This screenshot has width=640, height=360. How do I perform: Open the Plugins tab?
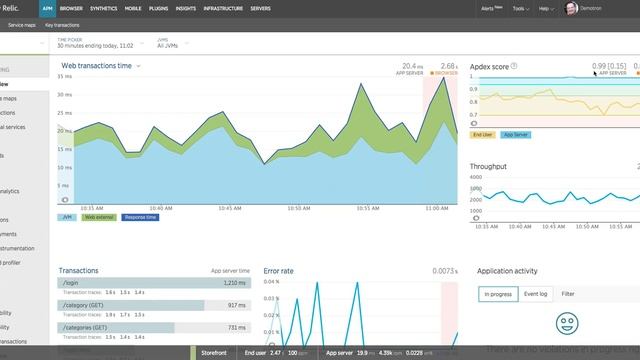[158, 9]
